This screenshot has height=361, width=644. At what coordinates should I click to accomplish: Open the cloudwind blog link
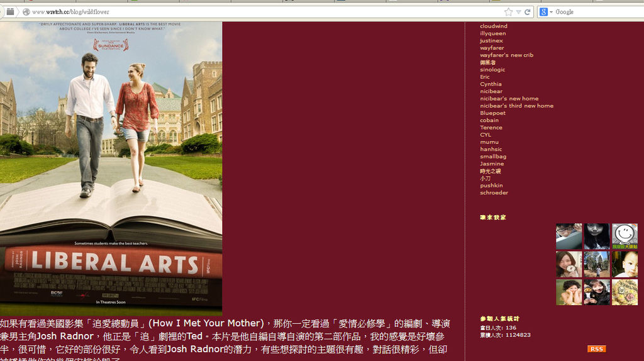point(493,26)
